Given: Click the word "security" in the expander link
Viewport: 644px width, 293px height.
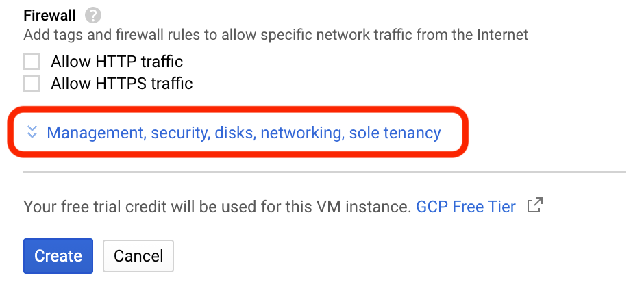Looking at the screenshot, I should coord(180,133).
